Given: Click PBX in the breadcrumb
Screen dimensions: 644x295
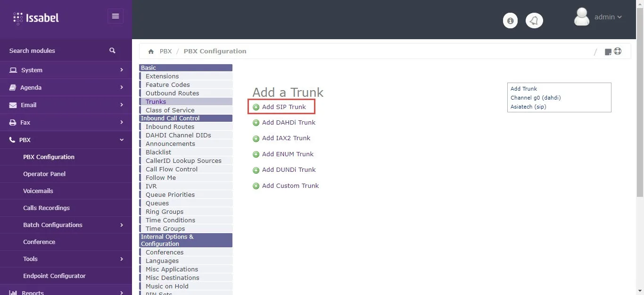Looking at the screenshot, I should pyautogui.click(x=165, y=51).
